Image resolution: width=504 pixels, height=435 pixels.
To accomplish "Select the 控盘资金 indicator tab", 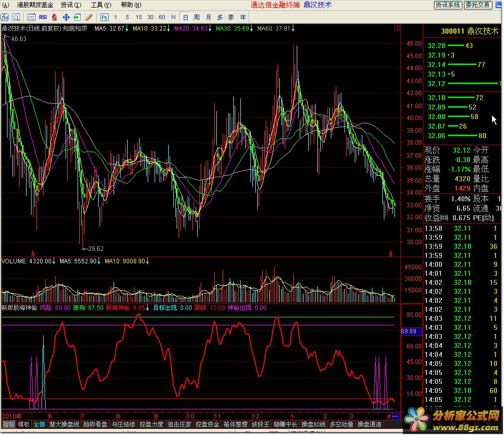I will click(x=207, y=424).
